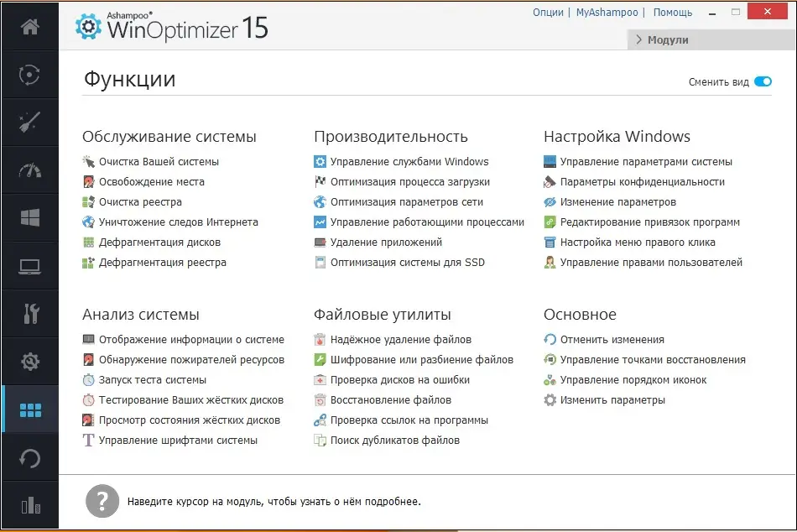This screenshot has width=797, height=532.
Task: Select the cleanup broom icon in the sidebar
Action: point(29,122)
